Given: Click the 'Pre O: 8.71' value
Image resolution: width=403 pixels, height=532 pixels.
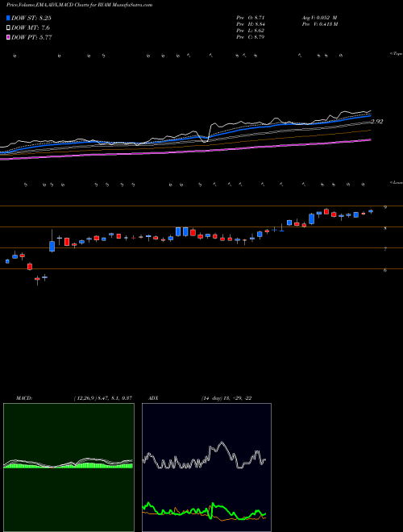Looking at the screenshot, I should pyautogui.click(x=251, y=17).
